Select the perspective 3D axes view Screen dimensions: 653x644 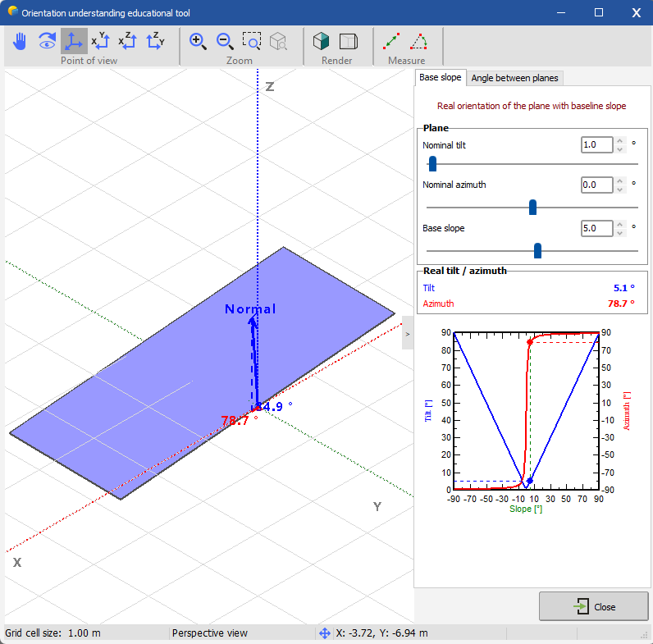[74, 41]
